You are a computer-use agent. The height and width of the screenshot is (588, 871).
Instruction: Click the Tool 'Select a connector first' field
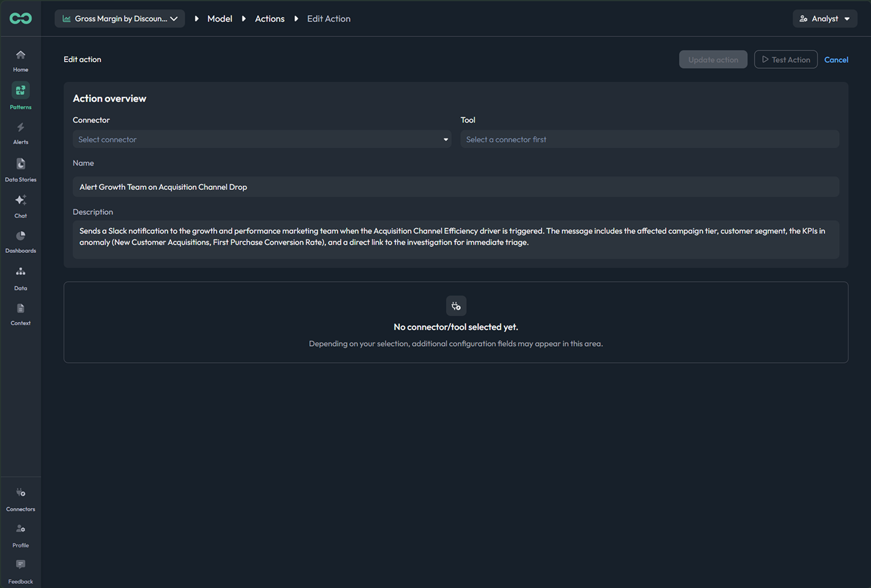[x=650, y=140]
